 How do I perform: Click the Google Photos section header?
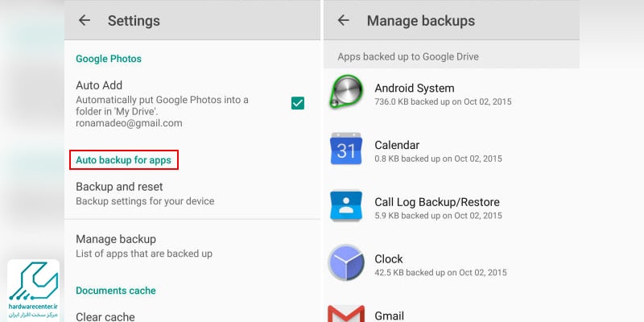pos(109,59)
